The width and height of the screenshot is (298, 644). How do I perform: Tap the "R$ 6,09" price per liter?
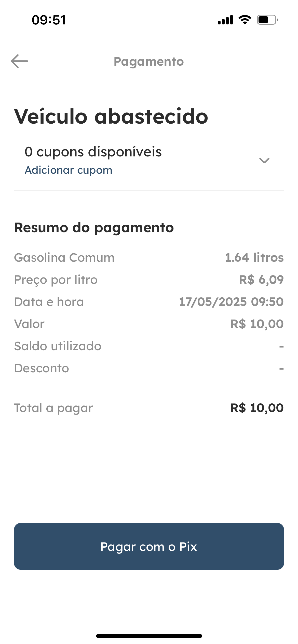[x=261, y=280]
